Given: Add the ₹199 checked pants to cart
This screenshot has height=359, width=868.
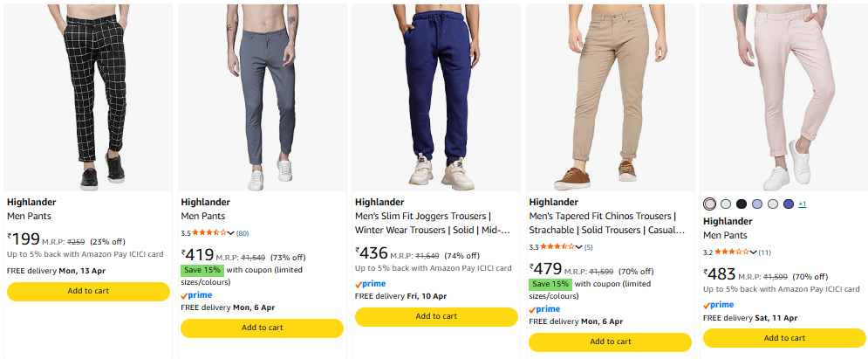Looking at the screenshot, I should [88, 292].
